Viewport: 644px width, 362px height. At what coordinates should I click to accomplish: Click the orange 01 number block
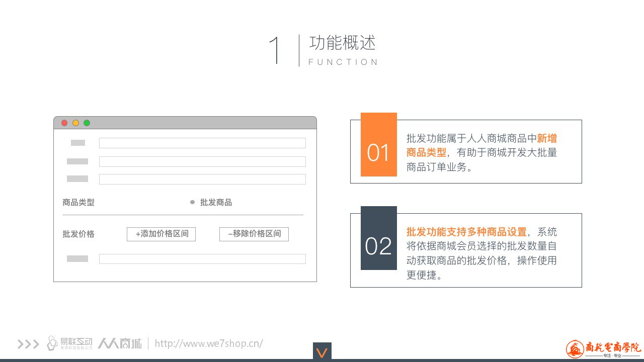click(379, 144)
